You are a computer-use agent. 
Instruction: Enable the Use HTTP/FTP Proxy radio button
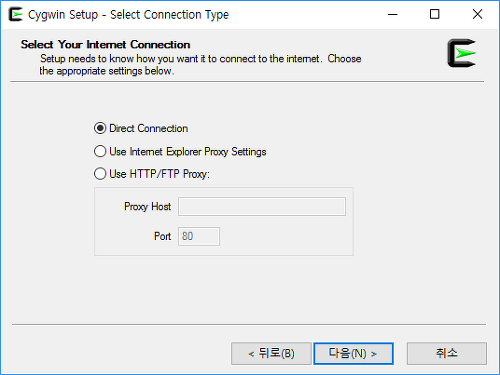(100, 174)
